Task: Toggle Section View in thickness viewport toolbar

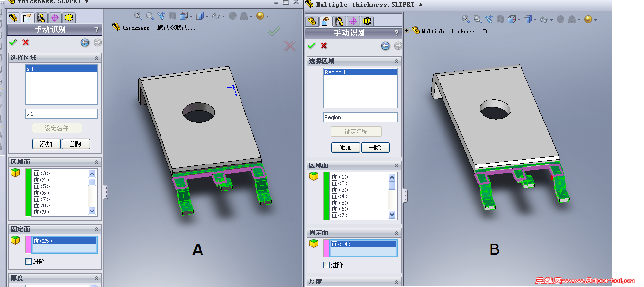Action: tap(172, 16)
